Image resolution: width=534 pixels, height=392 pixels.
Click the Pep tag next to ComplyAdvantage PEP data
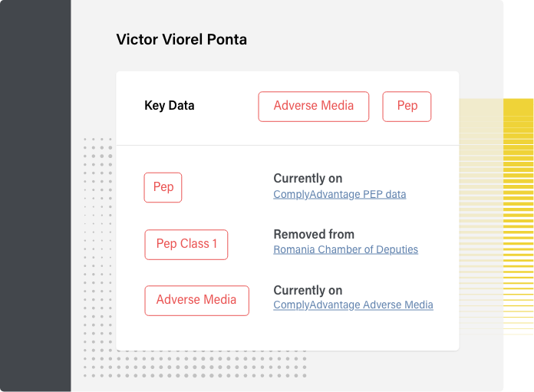click(163, 187)
